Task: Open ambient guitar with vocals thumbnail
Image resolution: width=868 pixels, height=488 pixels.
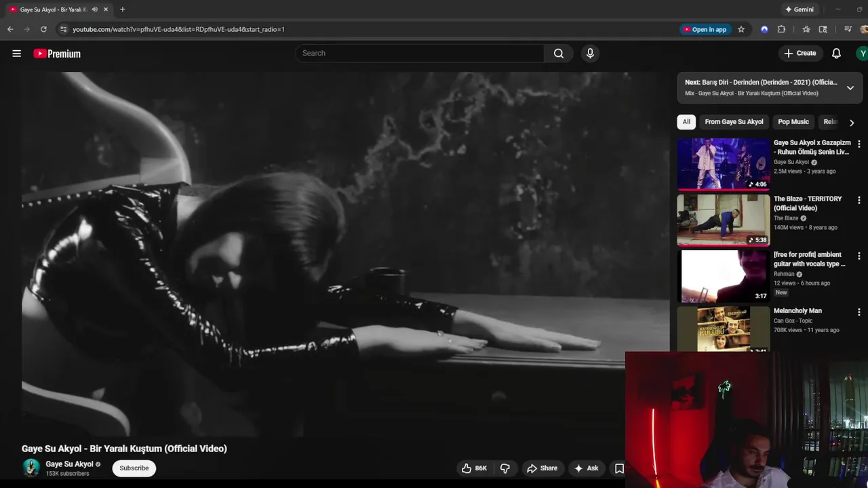Action: 724,276
